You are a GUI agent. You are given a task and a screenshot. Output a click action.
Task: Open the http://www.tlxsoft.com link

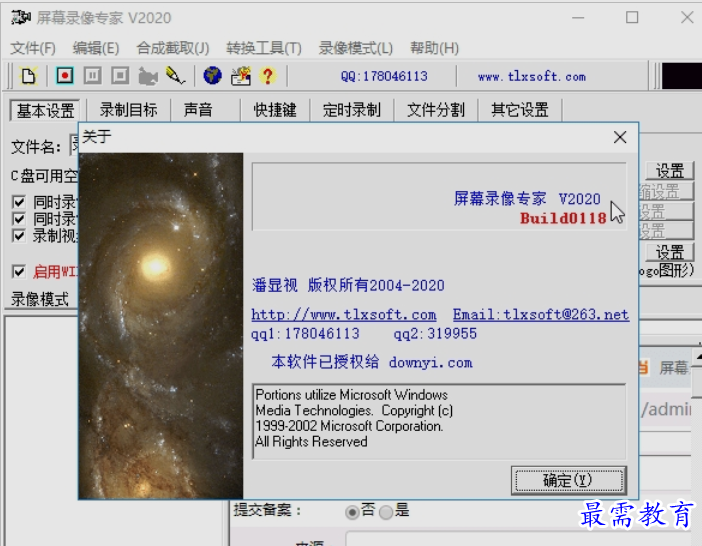pos(344,315)
